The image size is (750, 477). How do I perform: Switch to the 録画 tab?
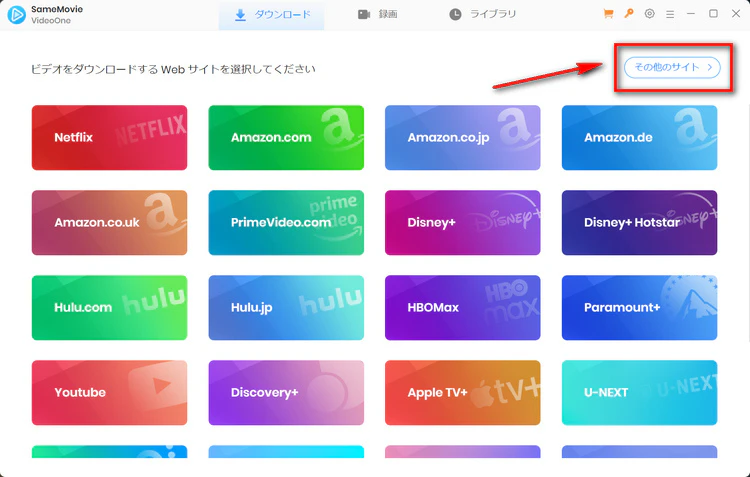(x=377, y=15)
